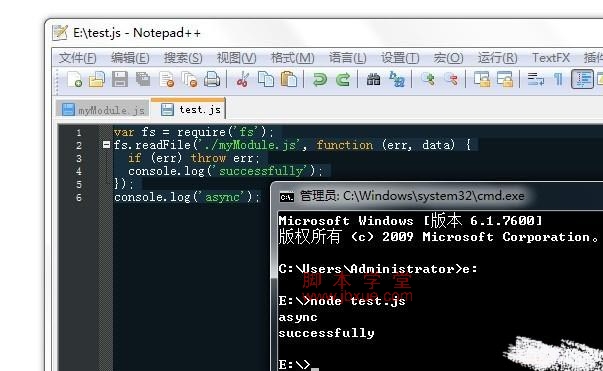Image resolution: width=603 pixels, height=371 pixels.
Task: Open the 运行(R) menu
Action: [498, 58]
